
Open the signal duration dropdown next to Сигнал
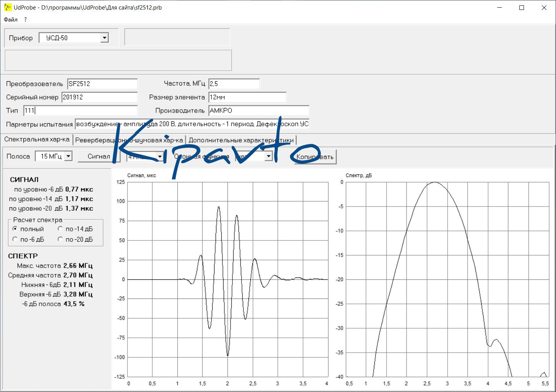coord(160,156)
